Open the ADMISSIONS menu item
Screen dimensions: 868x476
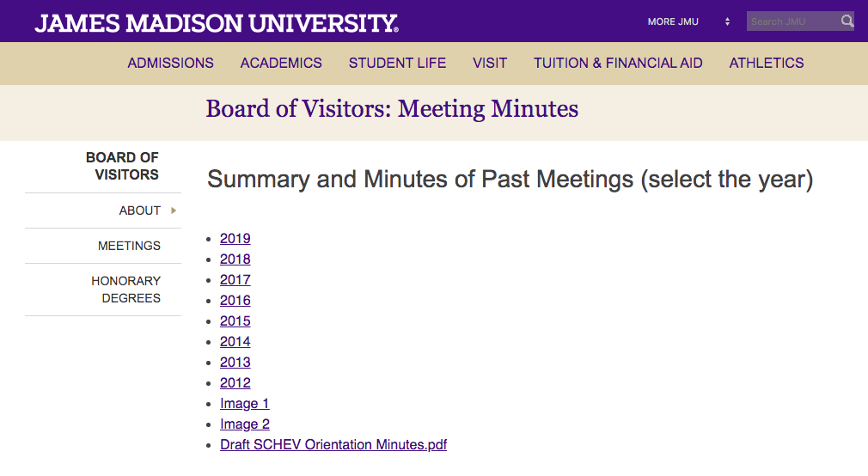[x=170, y=63]
